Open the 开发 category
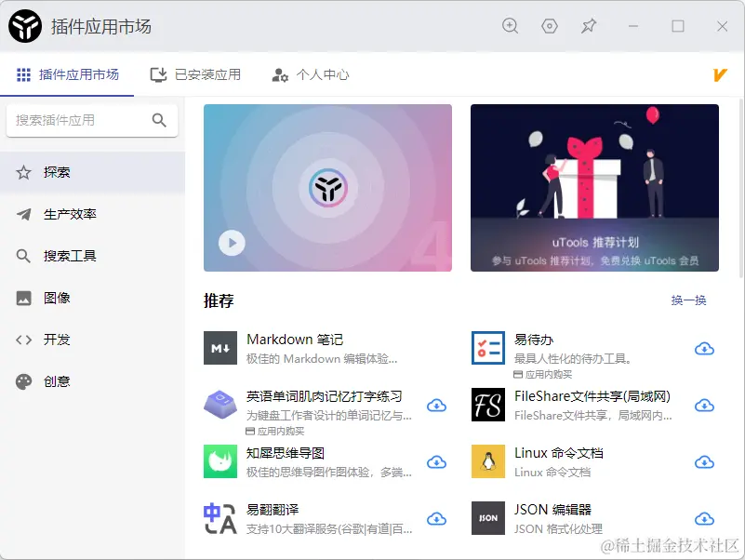This screenshot has height=560, width=745. pyautogui.click(x=93, y=340)
